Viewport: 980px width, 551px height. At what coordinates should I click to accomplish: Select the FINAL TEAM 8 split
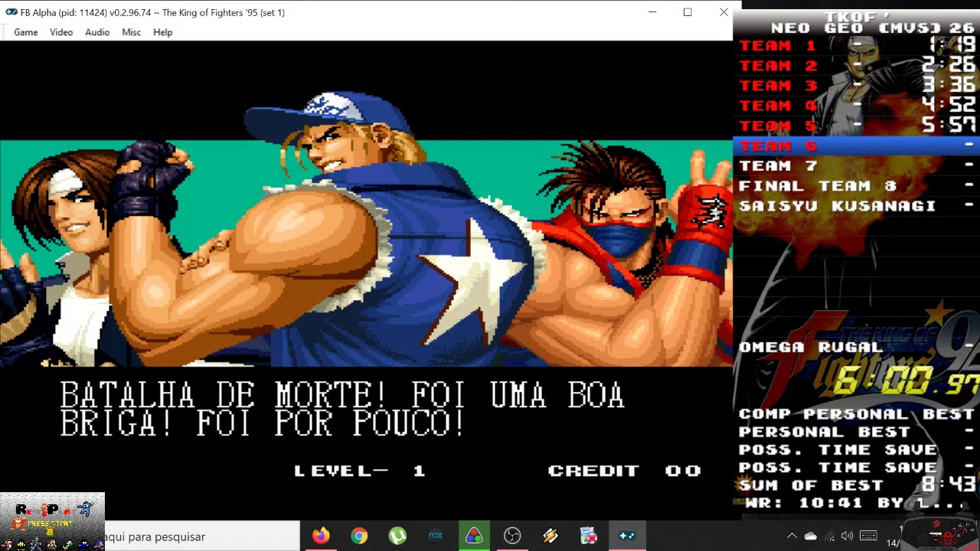pyautogui.click(x=856, y=185)
